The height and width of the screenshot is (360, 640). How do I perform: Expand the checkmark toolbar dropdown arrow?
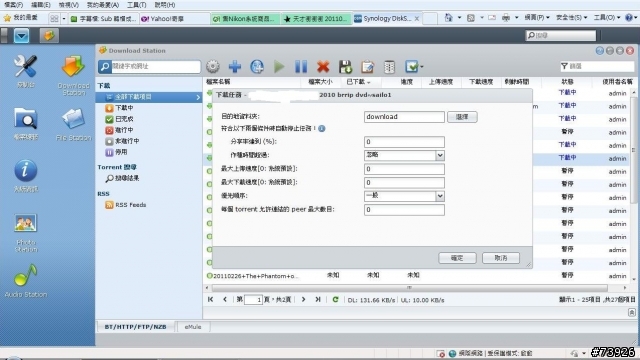(x=422, y=67)
